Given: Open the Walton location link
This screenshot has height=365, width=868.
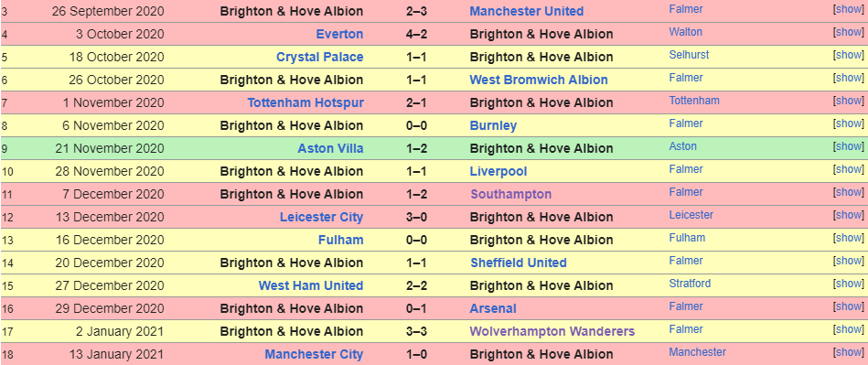Looking at the screenshot, I should tap(685, 32).
